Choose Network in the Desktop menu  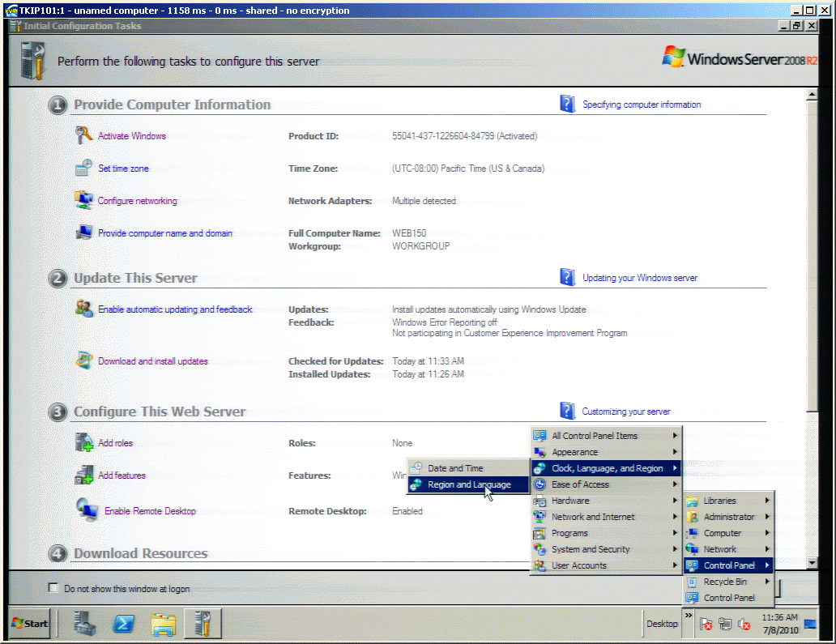pyautogui.click(x=728, y=548)
